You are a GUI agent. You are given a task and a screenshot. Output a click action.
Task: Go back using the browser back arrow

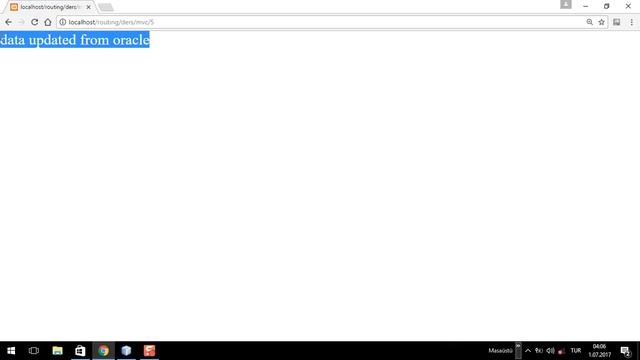tap(9, 22)
